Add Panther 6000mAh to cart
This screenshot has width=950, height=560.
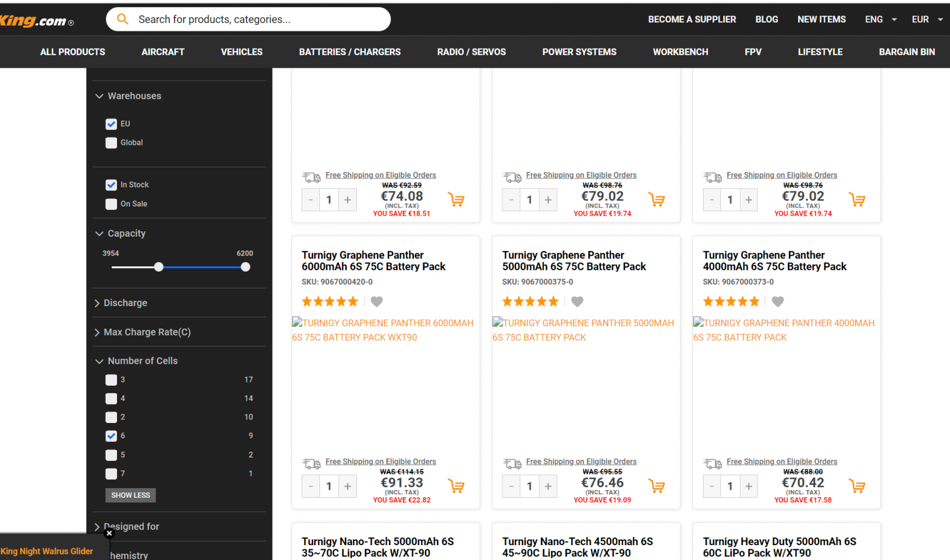(456, 486)
